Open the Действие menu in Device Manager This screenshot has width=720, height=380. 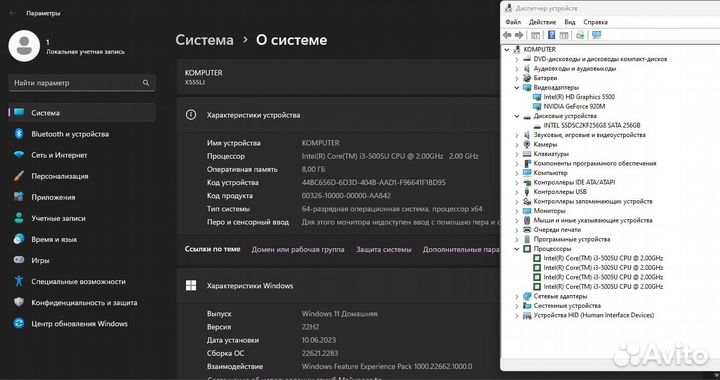coord(542,22)
